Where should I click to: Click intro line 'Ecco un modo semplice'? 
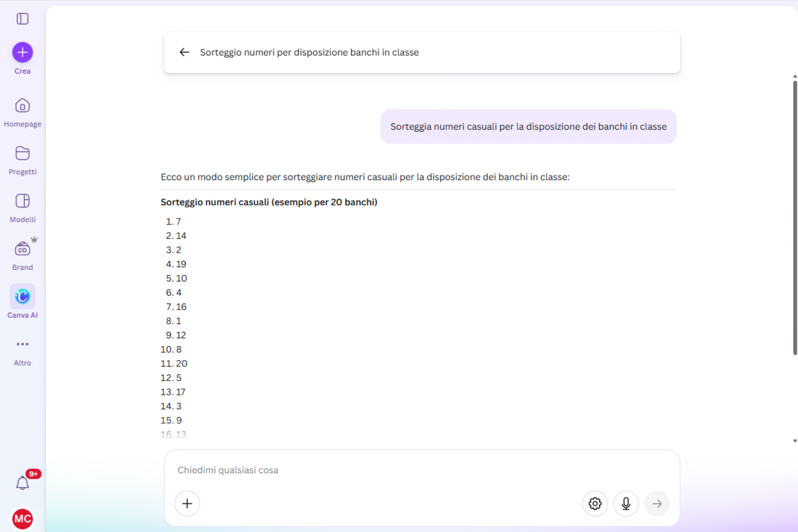tap(365, 177)
